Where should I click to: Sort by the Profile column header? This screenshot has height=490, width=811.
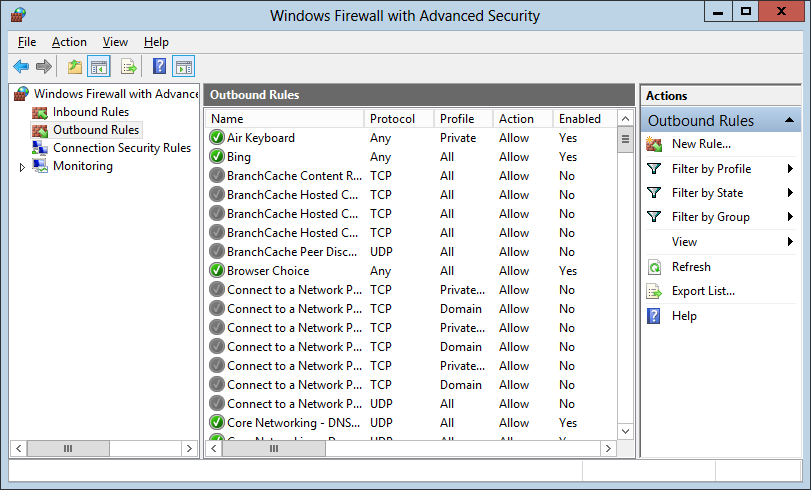tap(463, 119)
